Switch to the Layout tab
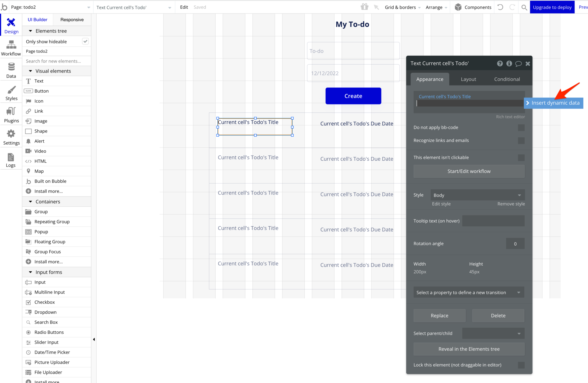 (x=468, y=79)
